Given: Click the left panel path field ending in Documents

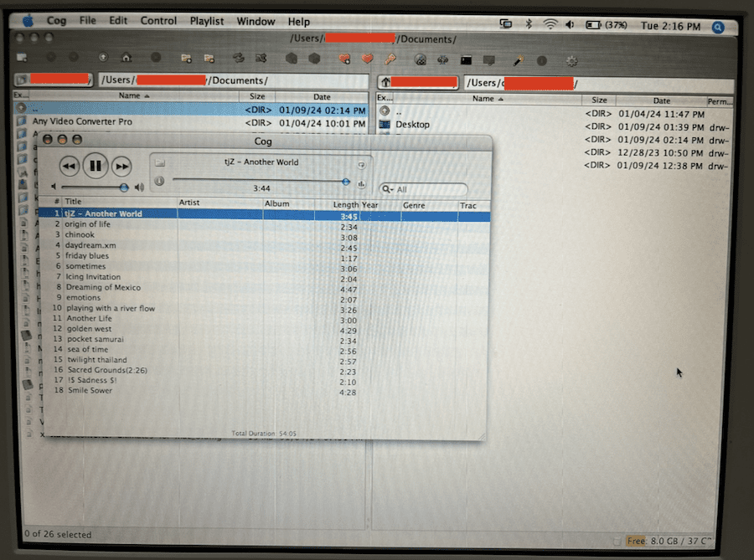Looking at the screenshot, I should (233, 80).
